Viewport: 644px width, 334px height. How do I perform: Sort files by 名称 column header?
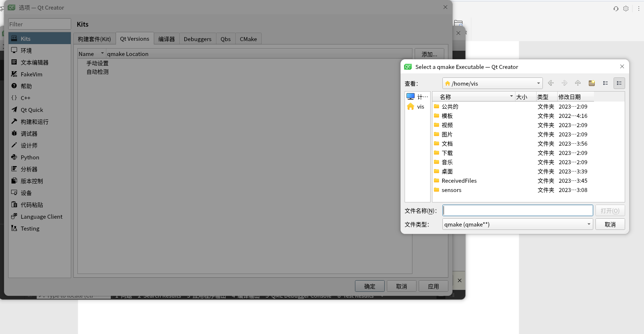(474, 97)
